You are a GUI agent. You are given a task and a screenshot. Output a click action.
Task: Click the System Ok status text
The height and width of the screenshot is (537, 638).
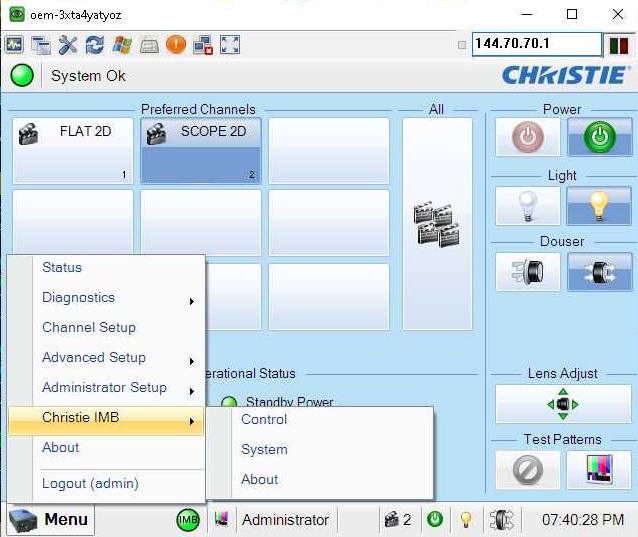(88, 76)
